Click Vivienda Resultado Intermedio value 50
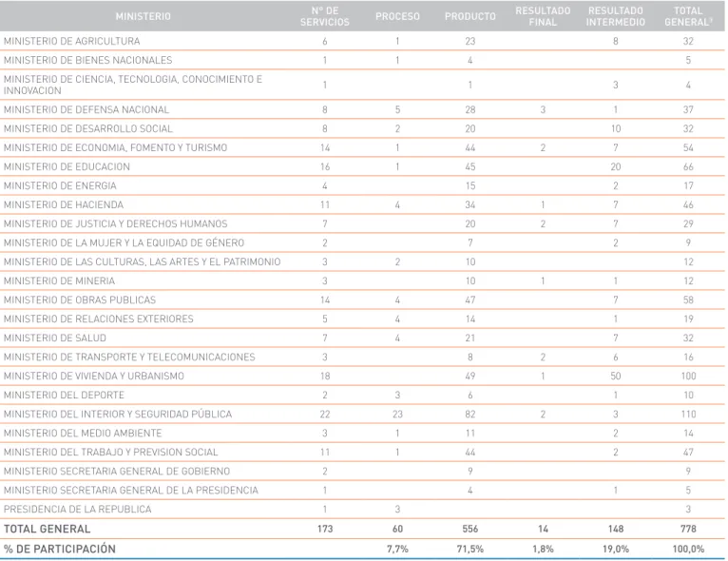The height and width of the screenshot is (561, 728). coord(616,377)
